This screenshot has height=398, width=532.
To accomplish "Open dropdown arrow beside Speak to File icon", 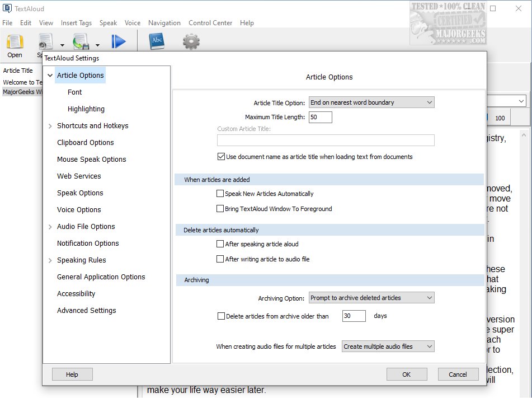I will pyautogui.click(x=97, y=45).
